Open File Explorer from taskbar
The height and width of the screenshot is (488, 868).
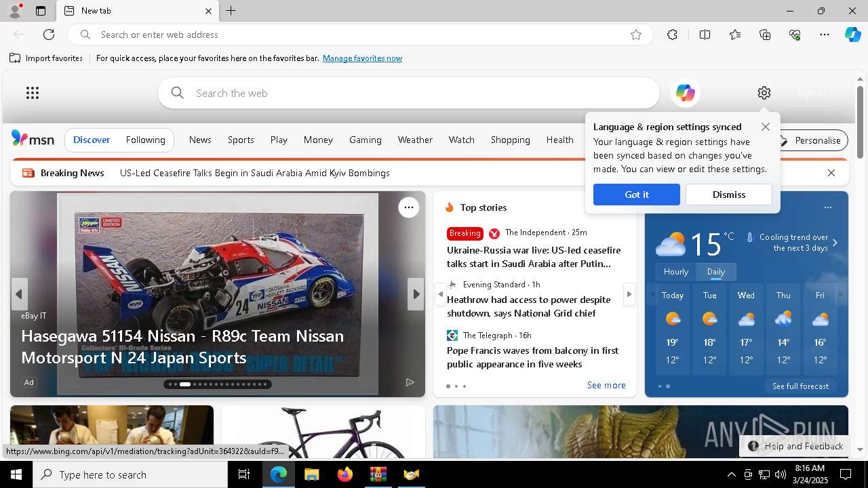(311, 474)
